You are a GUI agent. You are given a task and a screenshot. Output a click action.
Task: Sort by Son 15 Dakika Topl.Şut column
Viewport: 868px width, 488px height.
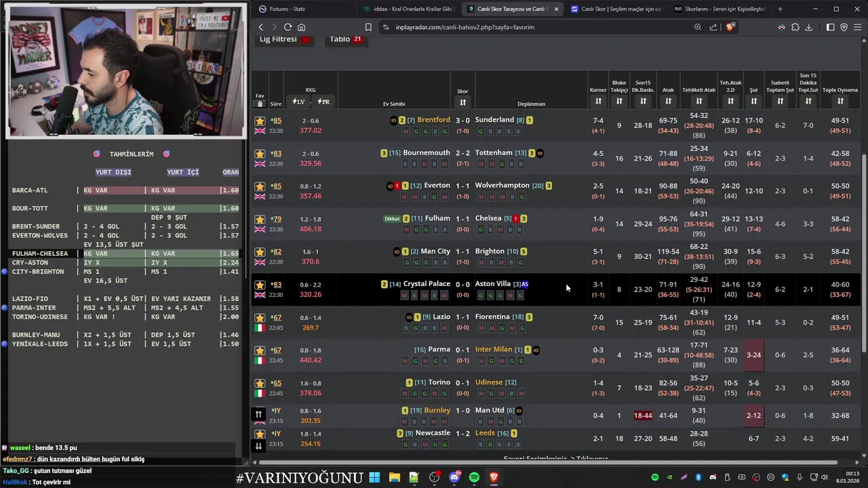tap(808, 101)
